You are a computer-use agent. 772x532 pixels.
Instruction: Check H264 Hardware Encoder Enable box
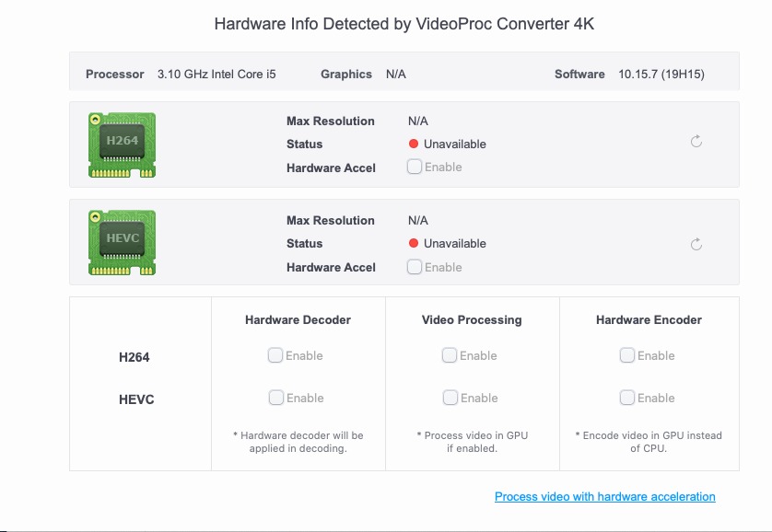pyautogui.click(x=627, y=355)
